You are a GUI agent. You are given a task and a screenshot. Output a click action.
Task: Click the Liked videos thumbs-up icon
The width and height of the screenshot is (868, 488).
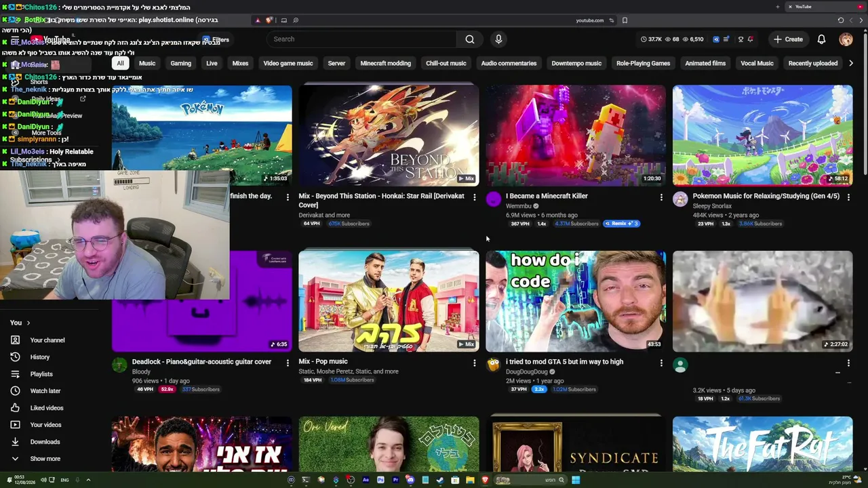point(15,408)
